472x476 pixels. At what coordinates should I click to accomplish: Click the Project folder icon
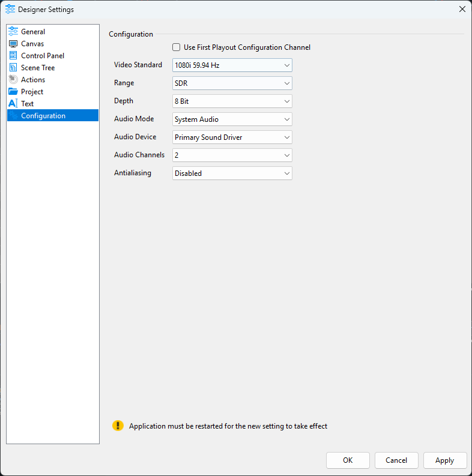point(13,92)
